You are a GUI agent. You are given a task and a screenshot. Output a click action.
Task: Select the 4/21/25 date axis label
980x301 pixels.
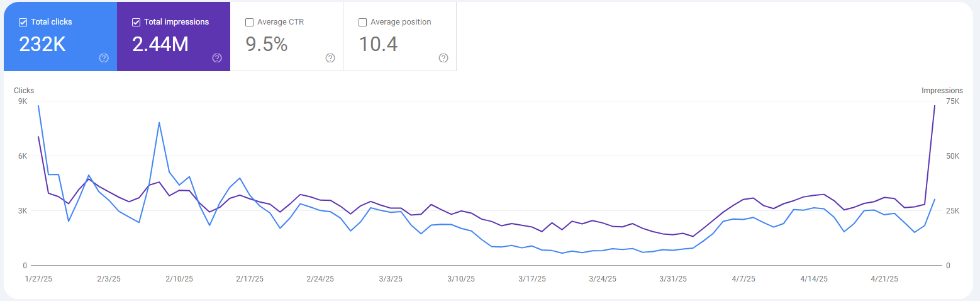[x=884, y=279]
